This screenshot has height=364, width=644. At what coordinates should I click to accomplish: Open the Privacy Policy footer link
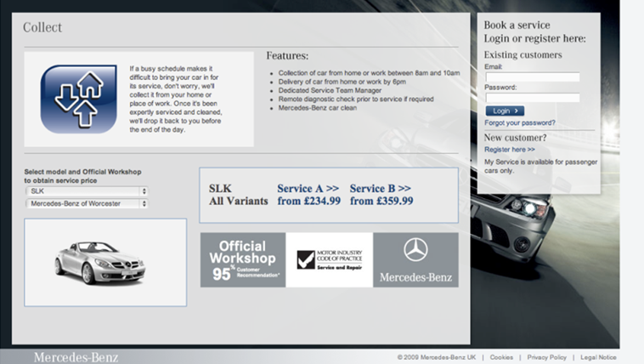click(x=546, y=357)
